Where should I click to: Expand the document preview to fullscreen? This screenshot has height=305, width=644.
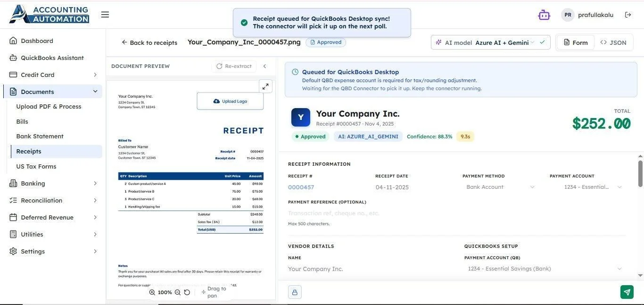pyautogui.click(x=265, y=86)
